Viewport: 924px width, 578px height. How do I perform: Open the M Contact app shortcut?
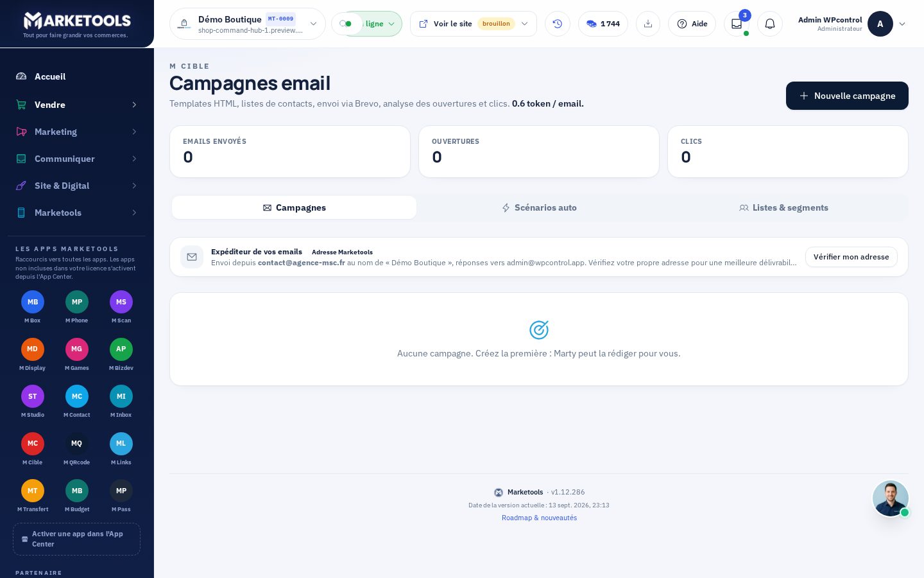point(77,401)
